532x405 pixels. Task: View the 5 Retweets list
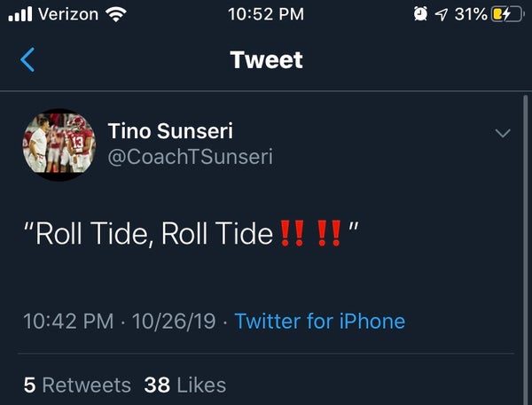coord(77,385)
